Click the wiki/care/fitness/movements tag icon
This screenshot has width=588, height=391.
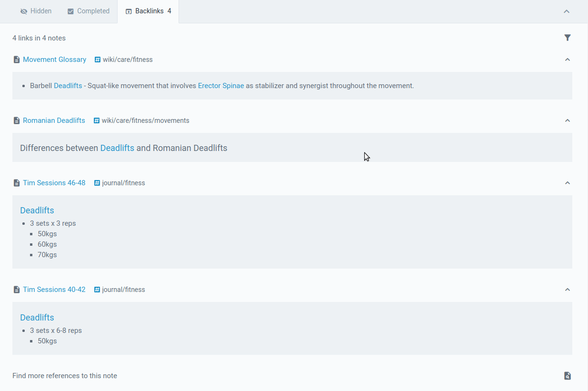coord(97,120)
